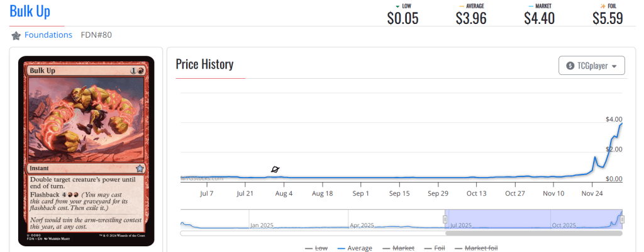Viewport: 644px width, 252px height.
Task: Open the TCGplayer price source dropdown
Action: click(x=591, y=66)
